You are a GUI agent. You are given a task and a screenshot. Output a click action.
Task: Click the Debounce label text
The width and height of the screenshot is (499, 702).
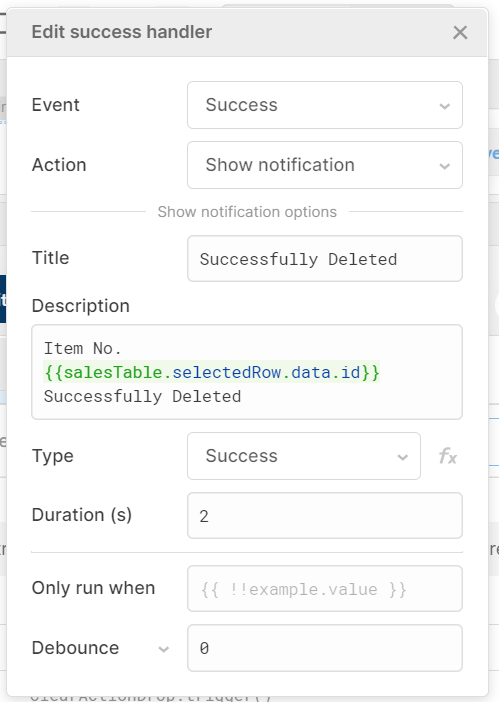click(75, 648)
